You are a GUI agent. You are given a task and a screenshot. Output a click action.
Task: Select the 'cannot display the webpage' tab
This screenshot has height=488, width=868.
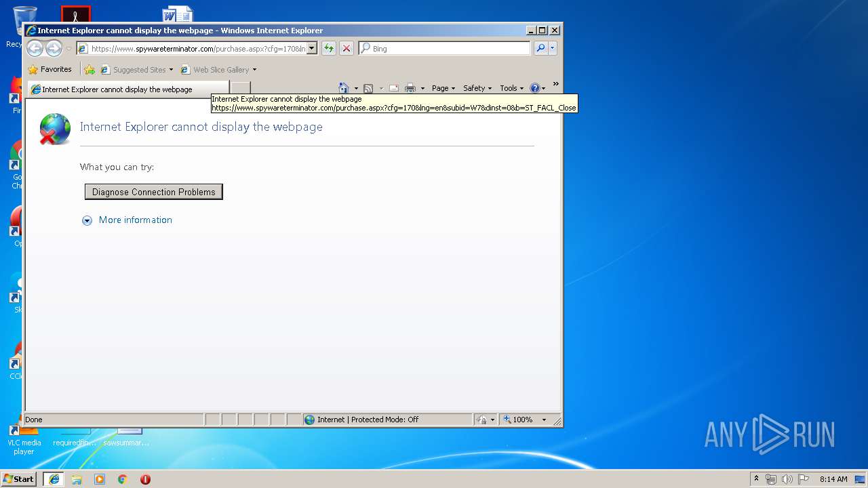coord(127,89)
